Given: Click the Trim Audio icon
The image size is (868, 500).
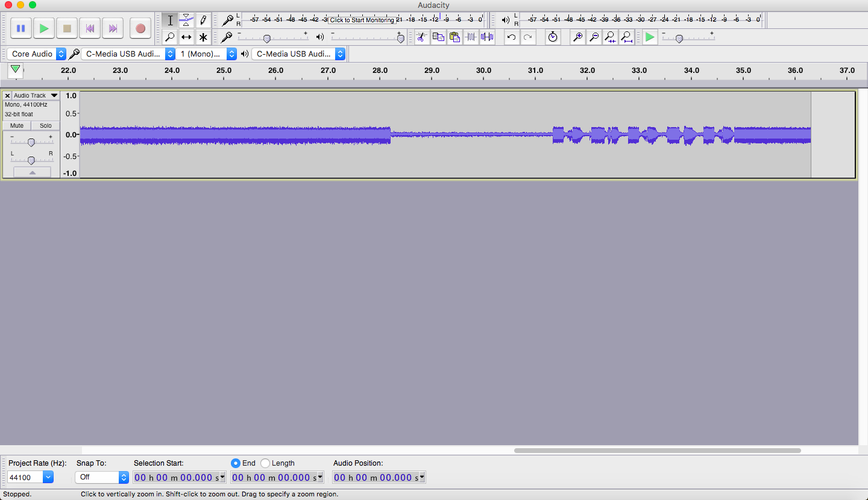Looking at the screenshot, I should [471, 37].
